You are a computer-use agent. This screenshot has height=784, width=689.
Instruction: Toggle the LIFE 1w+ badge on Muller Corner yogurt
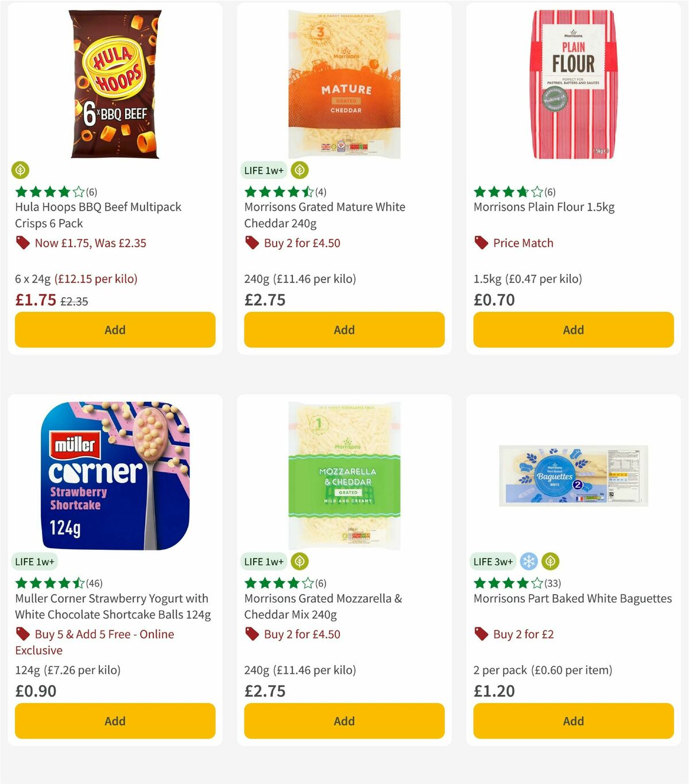(36, 561)
